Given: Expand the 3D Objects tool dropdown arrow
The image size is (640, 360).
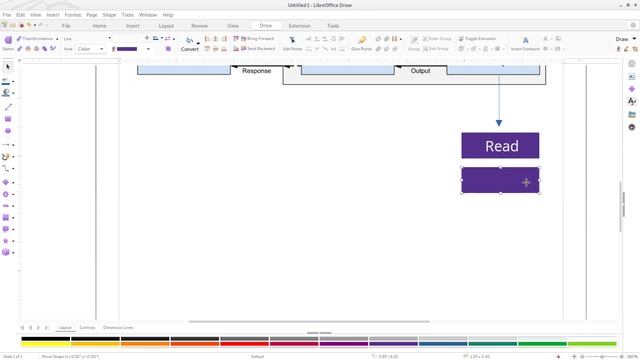Looking at the screenshot, I should [13, 253].
